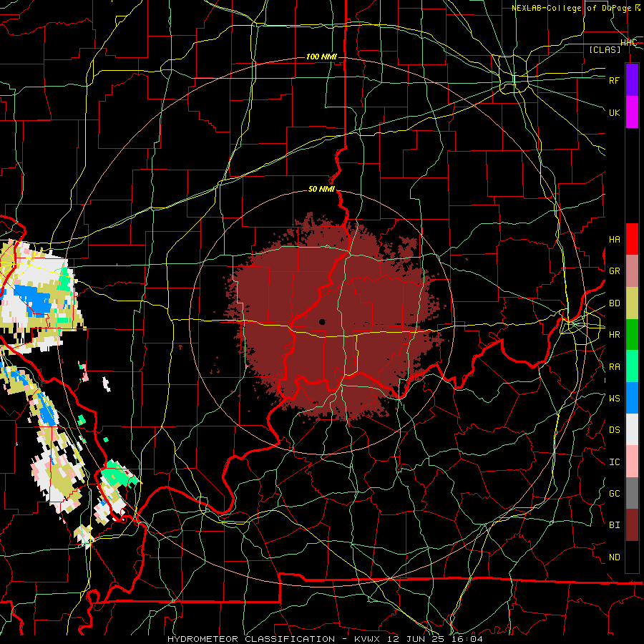Click the magenta UK legend color swatch
644x644 pixels.
[x=632, y=112]
